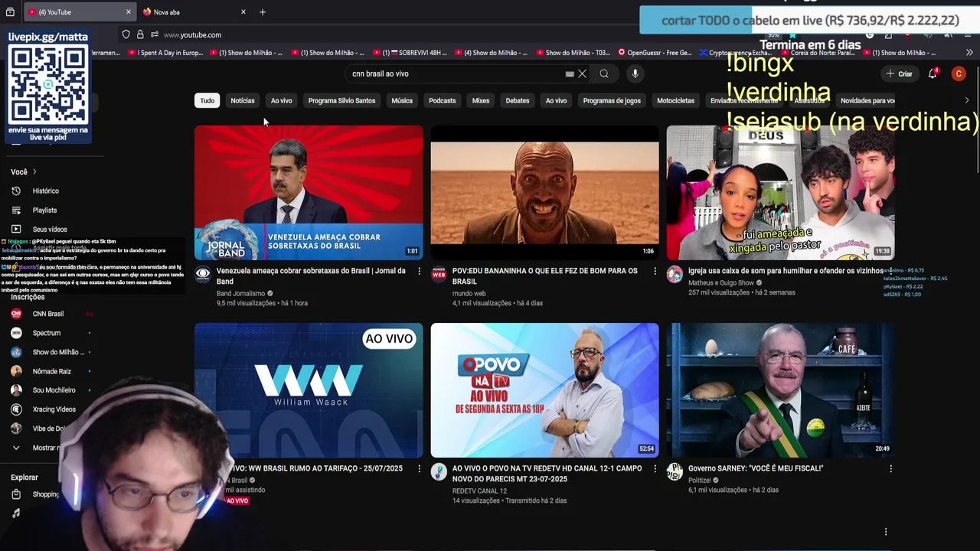980x551 pixels.
Task: Open Histórico in the sidebar
Action: coord(46,191)
